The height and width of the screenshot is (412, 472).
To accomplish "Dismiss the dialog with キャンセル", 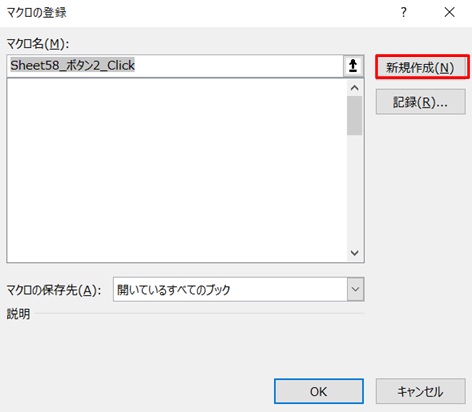I will 421,391.
